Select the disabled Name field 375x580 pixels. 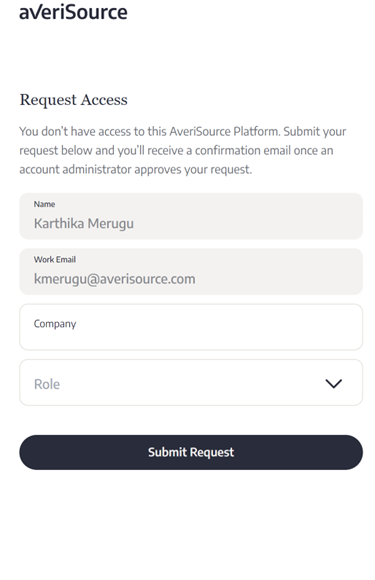coord(191,216)
